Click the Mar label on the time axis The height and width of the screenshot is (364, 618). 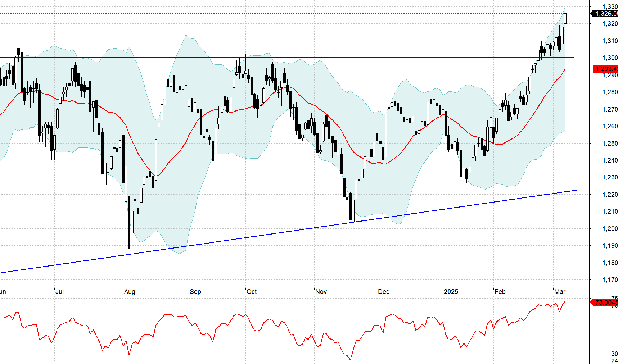(x=560, y=292)
